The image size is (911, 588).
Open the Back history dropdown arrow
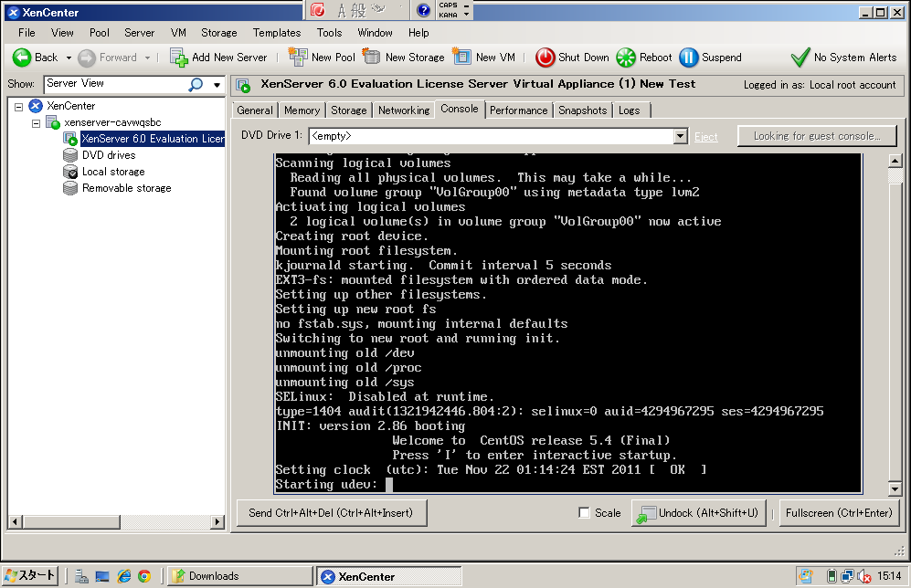69,58
